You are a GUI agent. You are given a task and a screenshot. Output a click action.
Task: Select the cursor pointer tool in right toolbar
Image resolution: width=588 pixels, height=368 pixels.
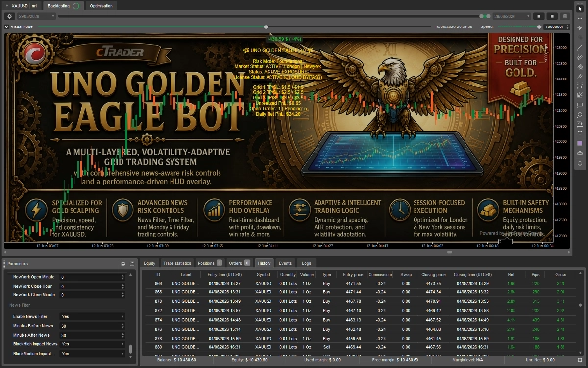[x=580, y=8]
